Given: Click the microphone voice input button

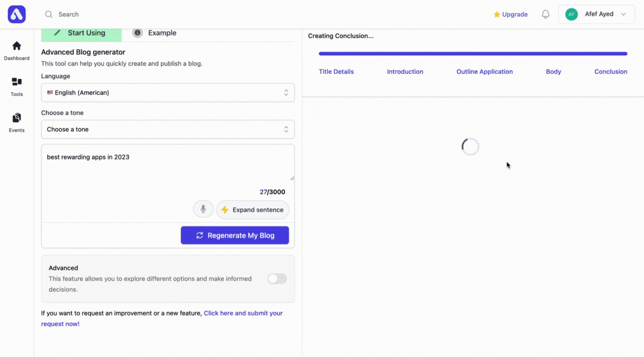Looking at the screenshot, I should (203, 209).
